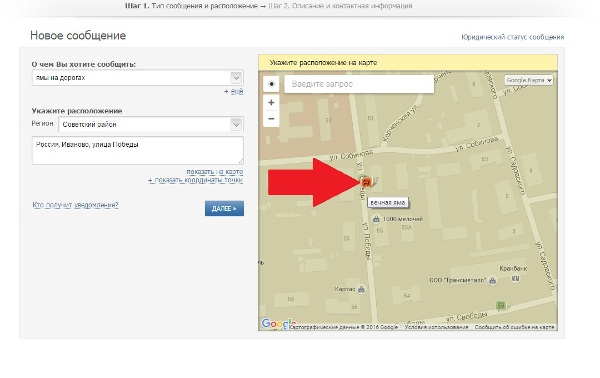Click the Google logo on the map
This screenshot has width=600, height=378.
coord(279,323)
